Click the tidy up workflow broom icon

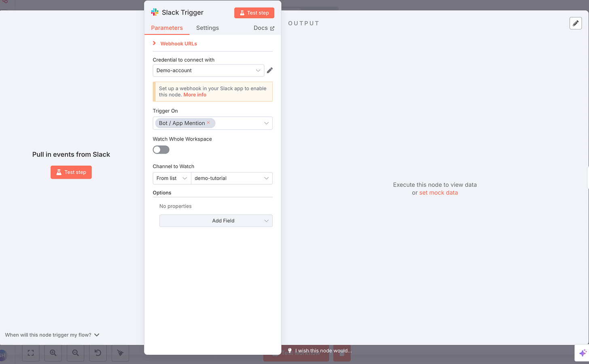(120, 353)
